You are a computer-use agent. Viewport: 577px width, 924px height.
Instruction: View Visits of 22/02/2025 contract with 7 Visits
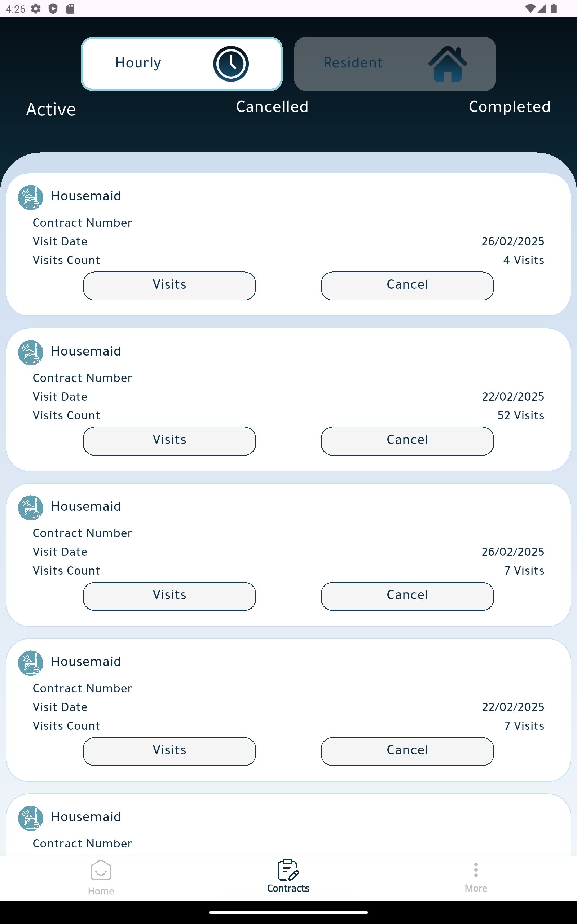169,751
